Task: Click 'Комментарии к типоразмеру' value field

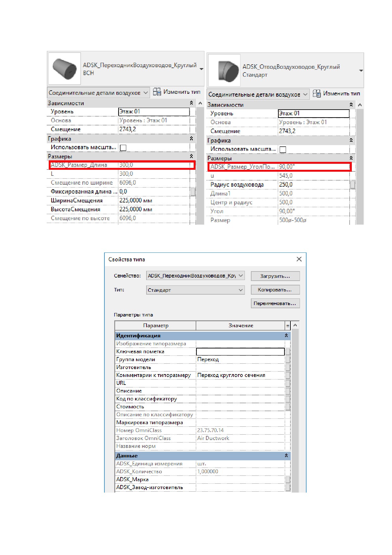Action: pos(240,375)
